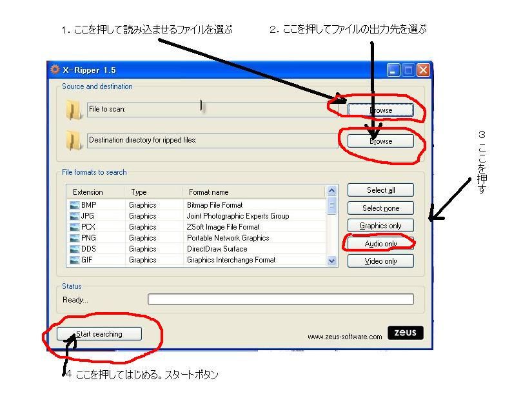This screenshot has width=532, height=405.
Task: Sort by the Format name column header
Action: (254, 192)
